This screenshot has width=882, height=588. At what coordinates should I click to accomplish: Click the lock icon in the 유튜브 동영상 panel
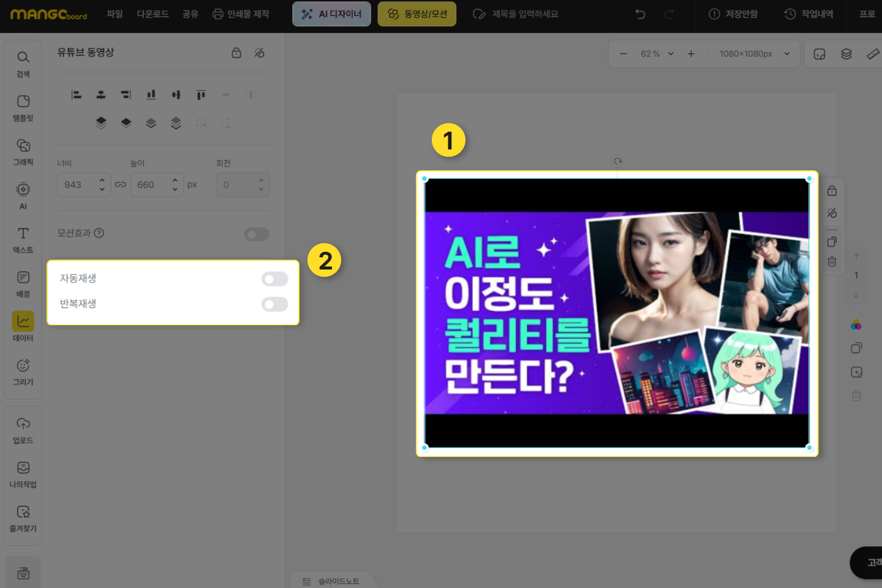[x=236, y=53]
